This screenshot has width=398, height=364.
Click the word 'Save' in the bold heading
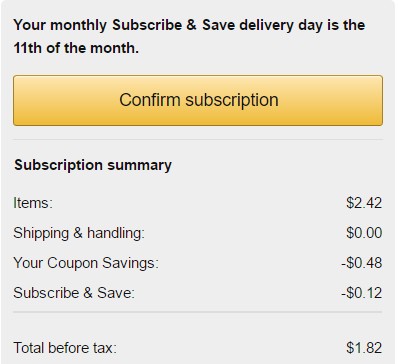pos(219,25)
